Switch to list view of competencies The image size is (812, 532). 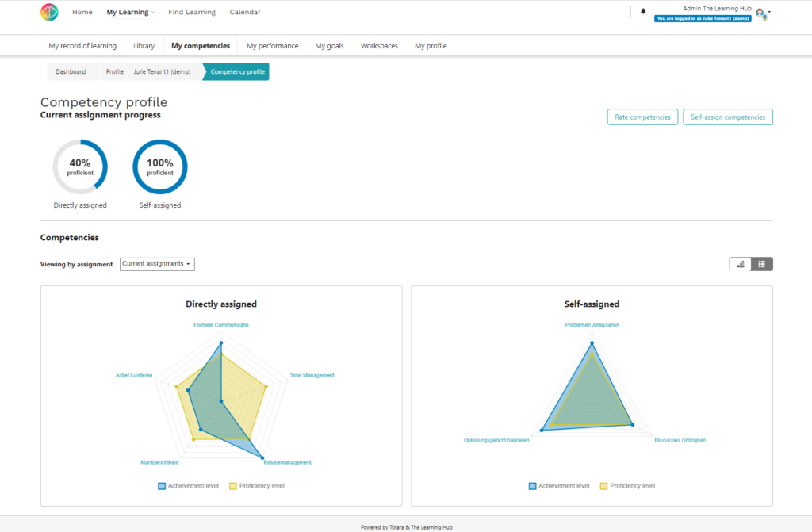coord(761,263)
